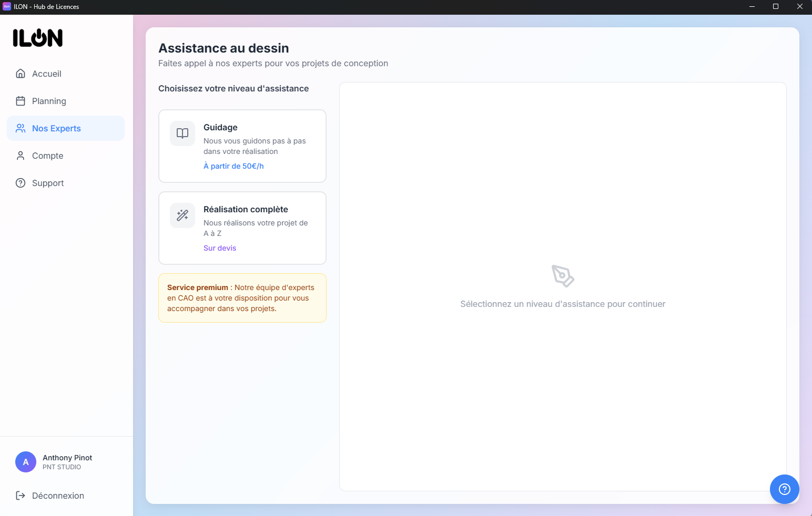Select the Guidage assistance level

tap(242, 146)
